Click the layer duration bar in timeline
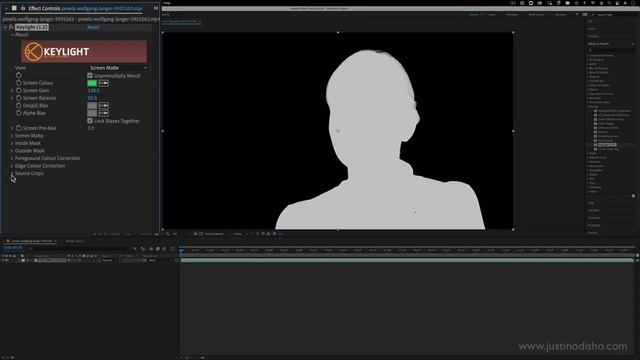The height and width of the screenshot is (360, 640). (407, 260)
